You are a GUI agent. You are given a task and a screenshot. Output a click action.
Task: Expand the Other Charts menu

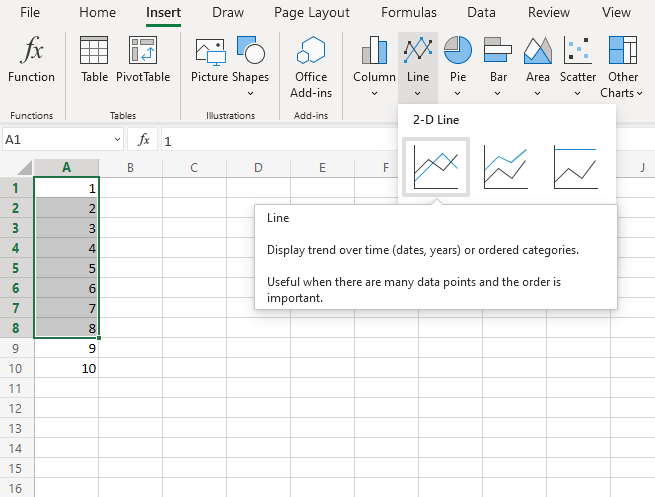(622, 65)
